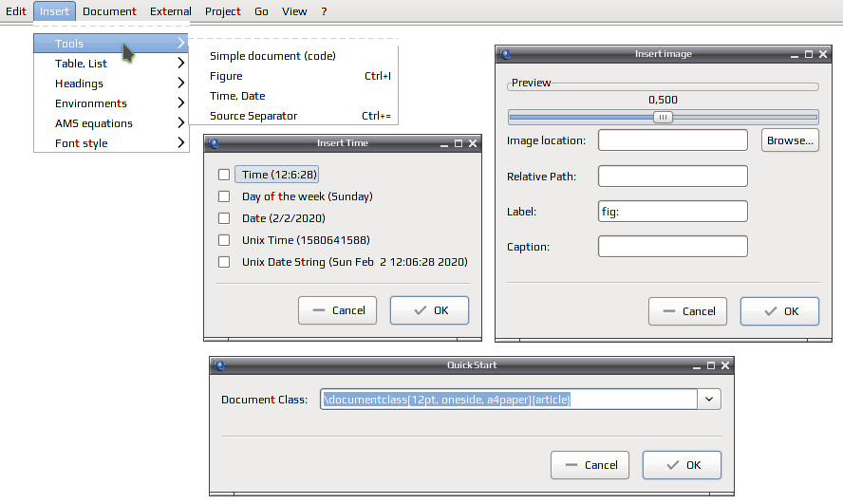Maximize the Quick Start window
The height and width of the screenshot is (504, 843).
click(711, 365)
